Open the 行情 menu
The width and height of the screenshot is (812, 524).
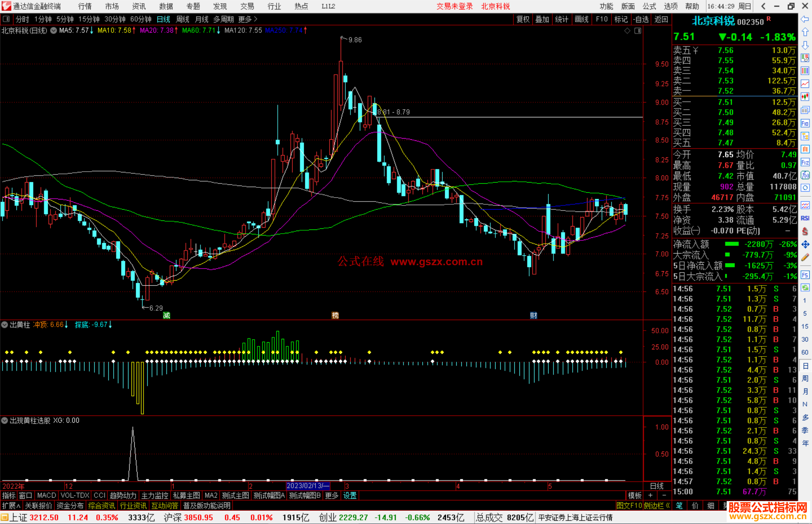click(x=85, y=6)
